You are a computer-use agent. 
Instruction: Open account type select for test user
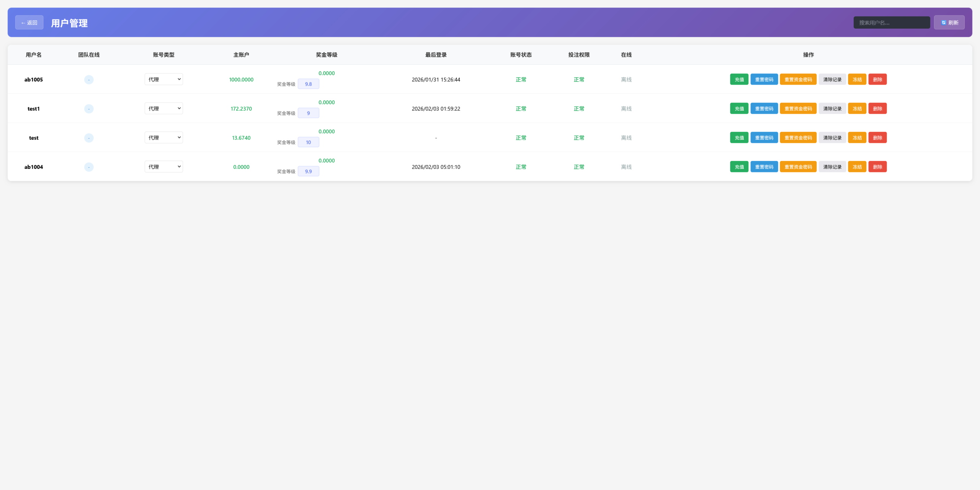(163, 138)
